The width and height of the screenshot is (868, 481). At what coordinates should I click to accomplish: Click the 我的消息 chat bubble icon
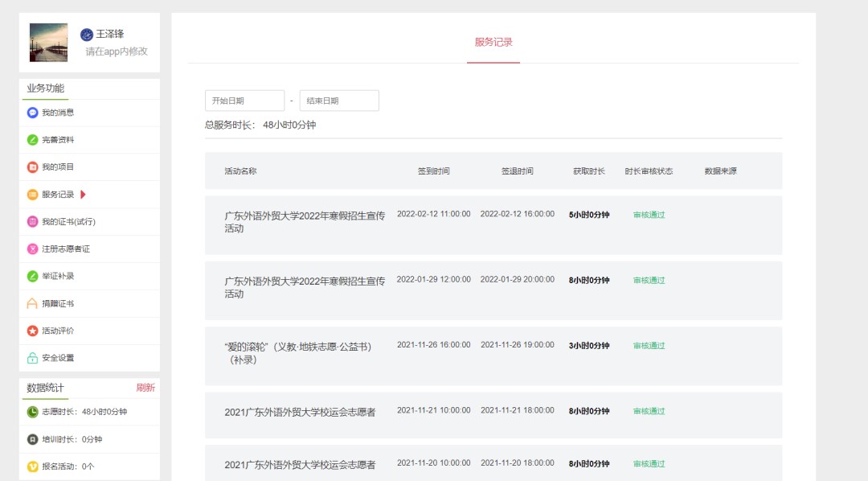click(x=33, y=113)
